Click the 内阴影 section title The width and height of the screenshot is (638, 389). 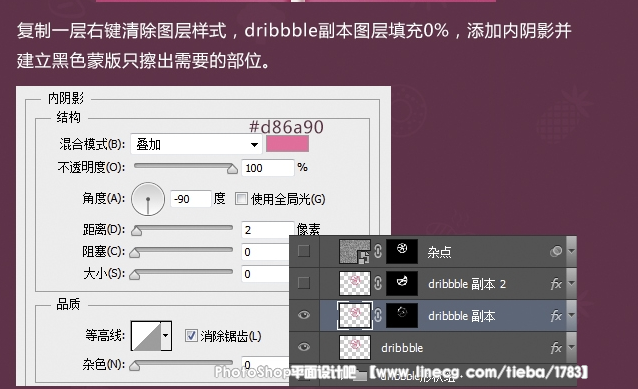click(66, 98)
